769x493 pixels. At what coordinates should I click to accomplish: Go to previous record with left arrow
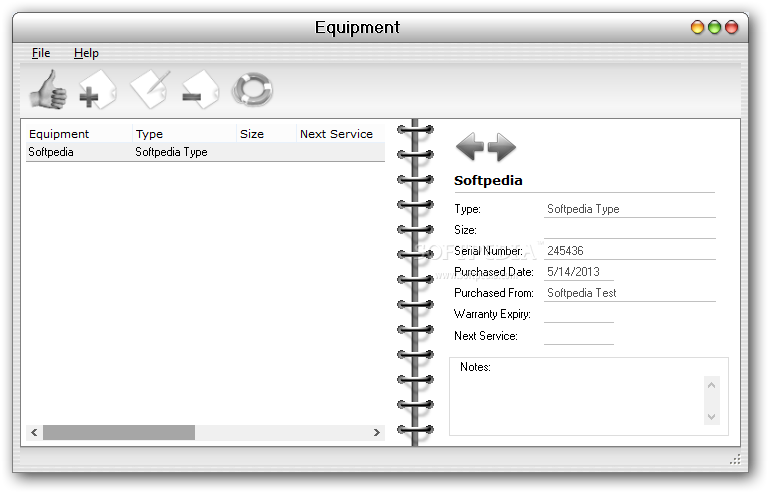469,147
